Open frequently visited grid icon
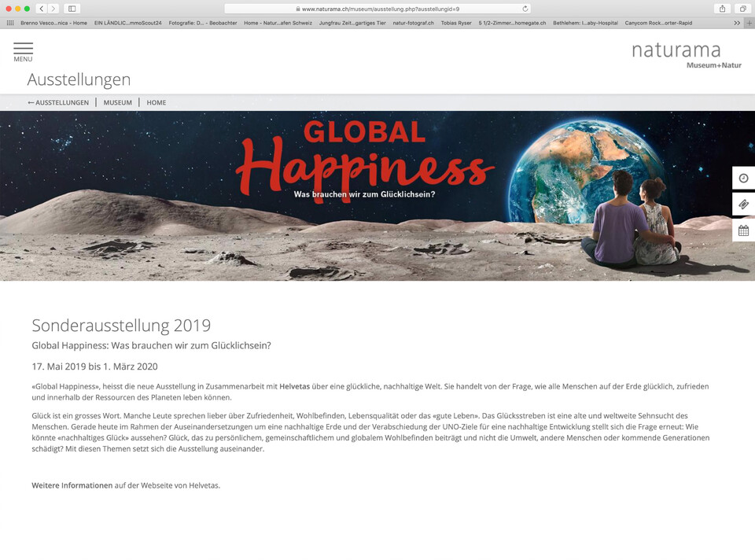This screenshot has height=560, width=755. [x=9, y=23]
